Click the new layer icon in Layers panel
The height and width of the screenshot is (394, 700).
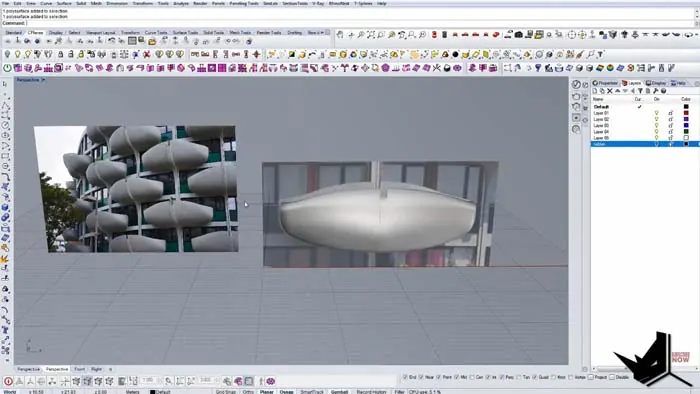click(x=595, y=91)
